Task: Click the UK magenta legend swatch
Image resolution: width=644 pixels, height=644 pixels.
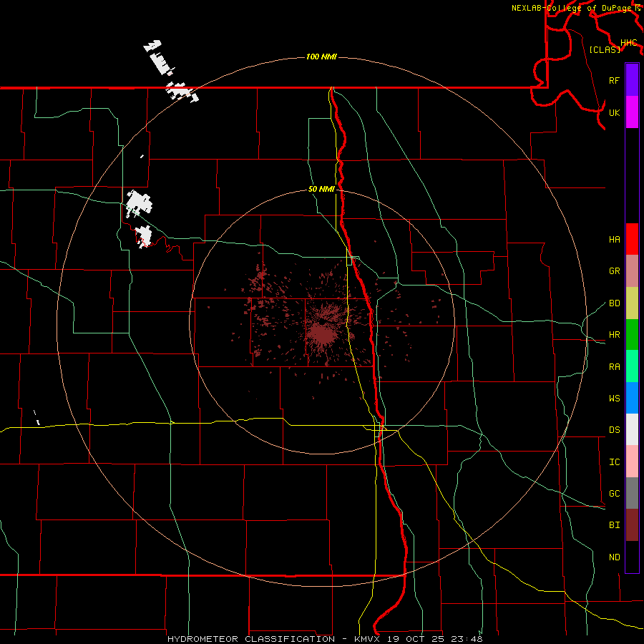Action: click(x=632, y=112)
